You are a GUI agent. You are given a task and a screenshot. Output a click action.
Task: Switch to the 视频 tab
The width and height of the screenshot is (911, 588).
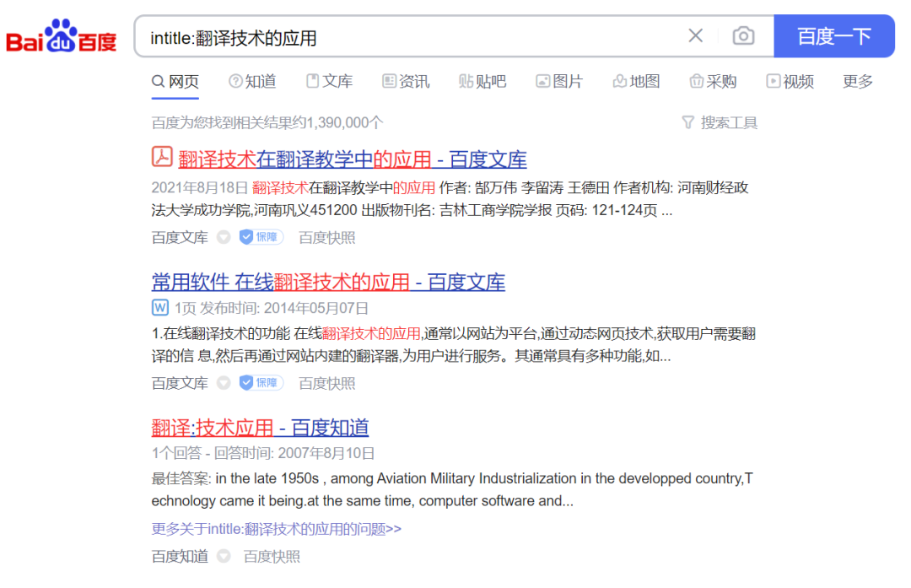point(790,81)
